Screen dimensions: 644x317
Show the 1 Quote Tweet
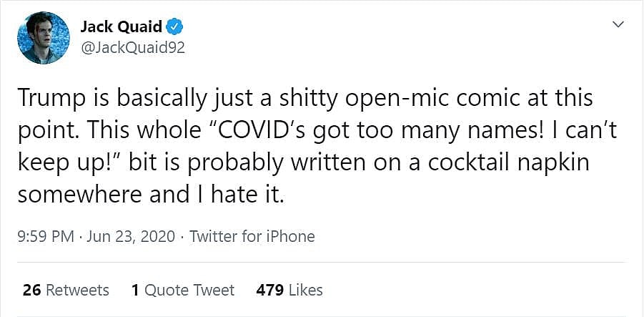[183, 290]
